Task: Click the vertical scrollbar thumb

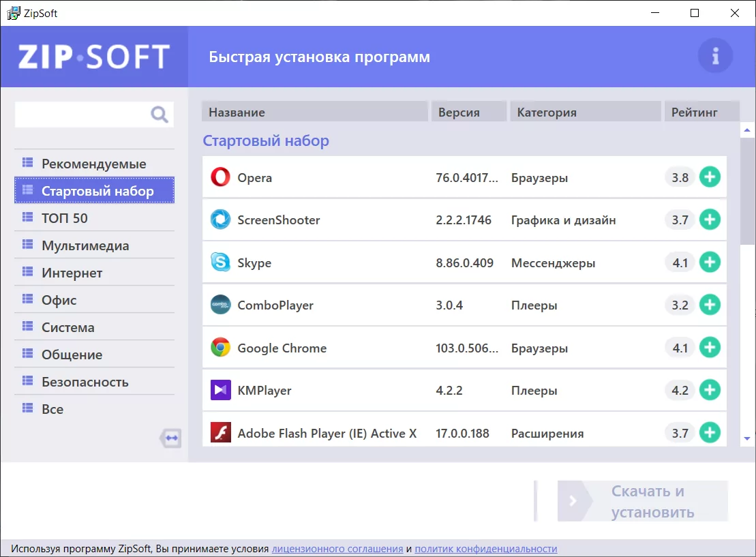Action: click(x=747, y=192)
